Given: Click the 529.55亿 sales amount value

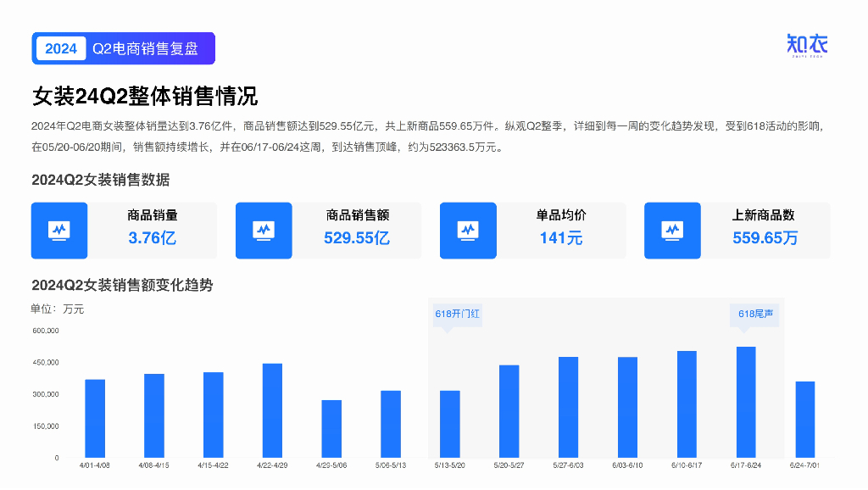Looking at the screenshot, I should point(357,237).
